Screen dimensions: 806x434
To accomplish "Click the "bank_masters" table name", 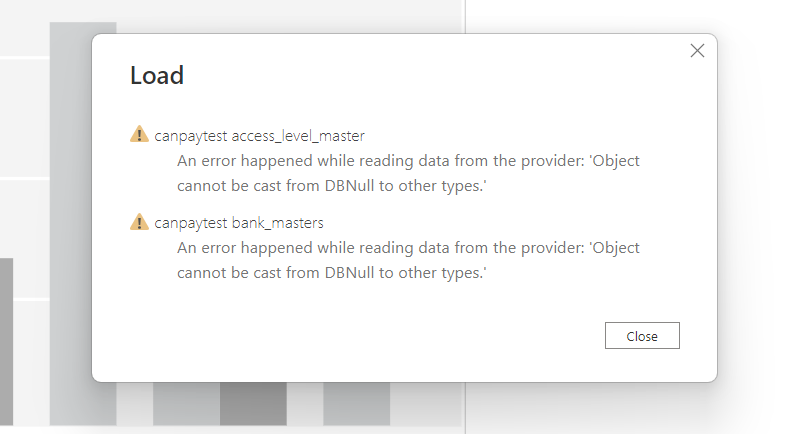I will (277, 223).
